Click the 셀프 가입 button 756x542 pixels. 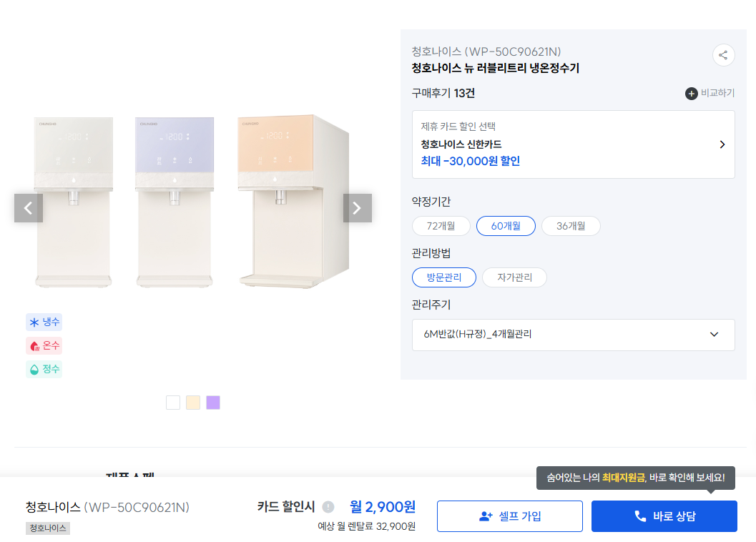pyautogui.click(x=509, y=516)
